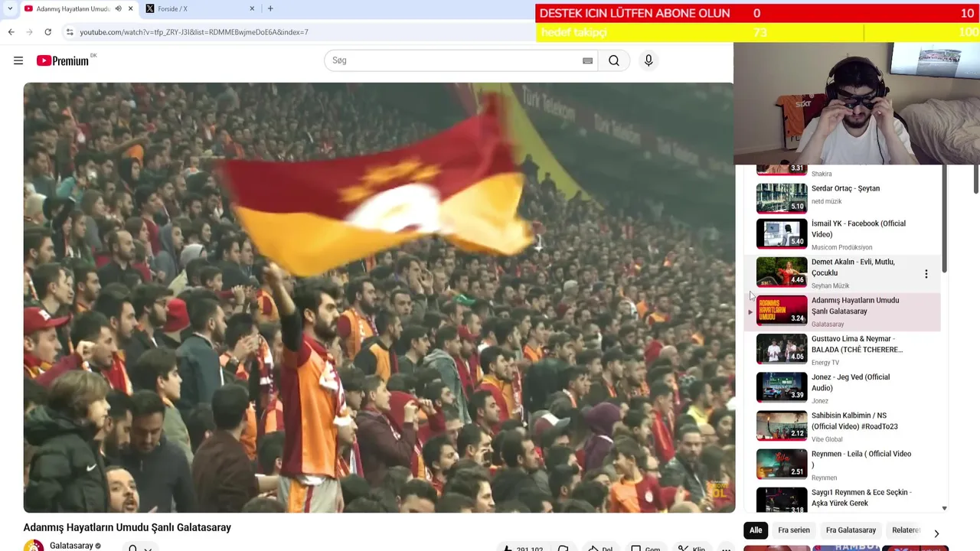The image size is (980, 551).
Task: Click Vibe Global channel name
Action: [x=827, y=439]
